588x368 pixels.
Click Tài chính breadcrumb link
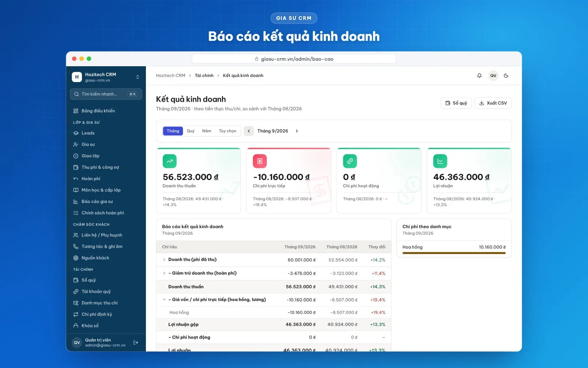(x=204, y=75)
